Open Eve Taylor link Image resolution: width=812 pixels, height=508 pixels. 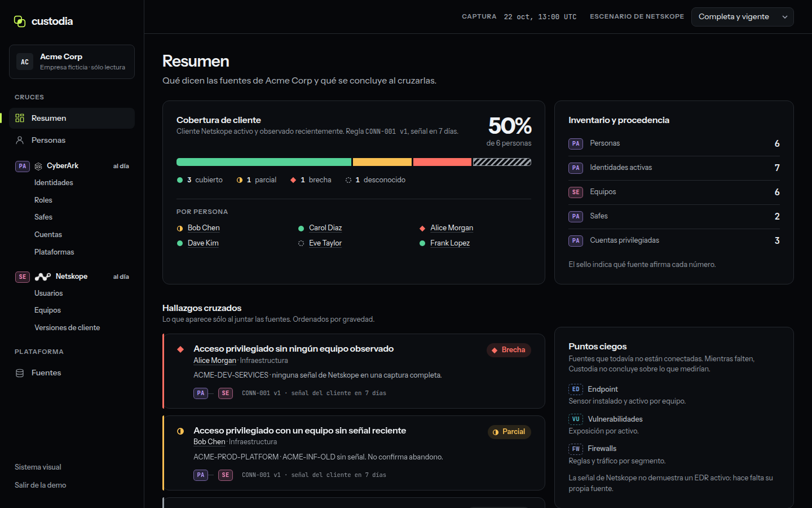[325, 243]
